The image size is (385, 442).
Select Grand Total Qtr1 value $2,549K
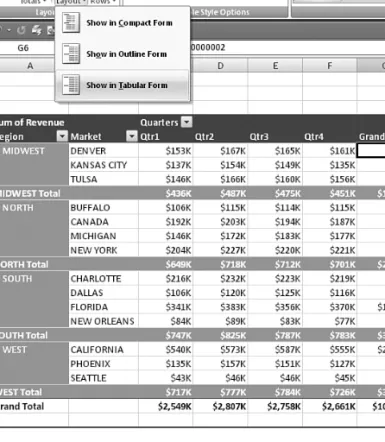pos(166,406)
